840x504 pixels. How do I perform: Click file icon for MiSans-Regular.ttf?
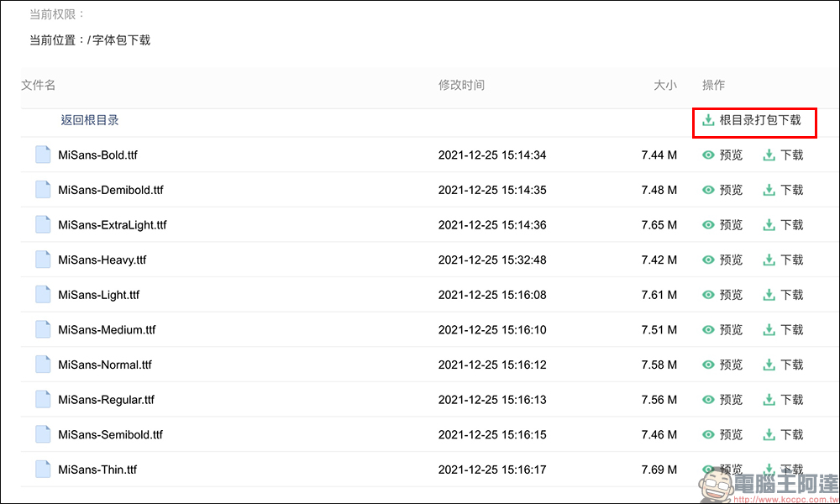click(43, 399)
